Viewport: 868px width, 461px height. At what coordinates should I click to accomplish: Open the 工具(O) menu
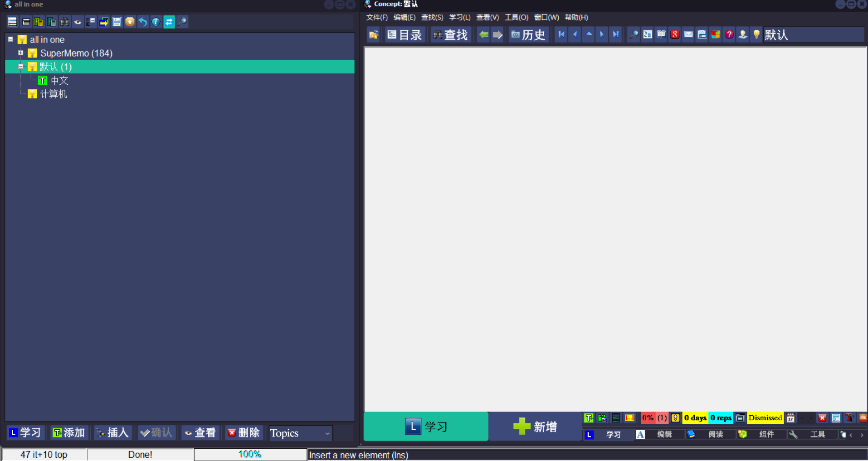pos(517,17)
